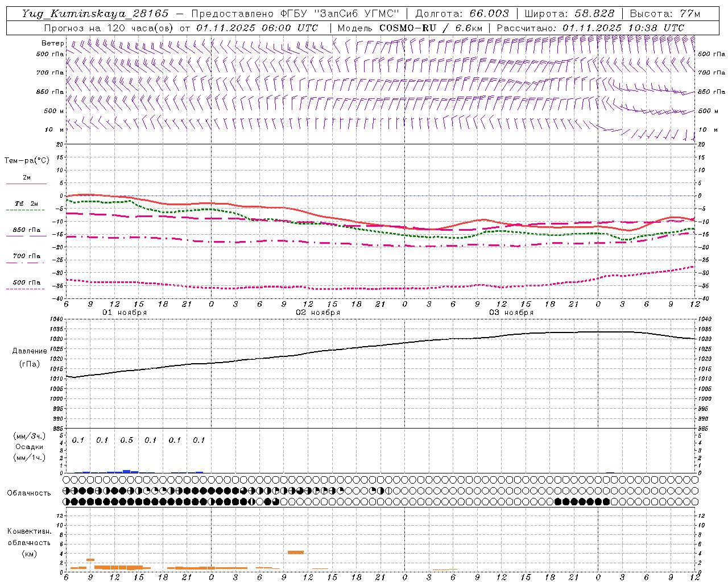Click leftmost circle in the bottom cloudiness row
Screen dimensions: 728x582
pyautogui.click(x=67, y=501)
